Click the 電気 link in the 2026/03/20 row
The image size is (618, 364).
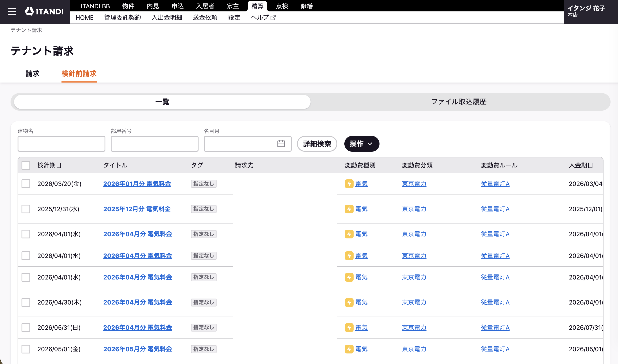361,184
